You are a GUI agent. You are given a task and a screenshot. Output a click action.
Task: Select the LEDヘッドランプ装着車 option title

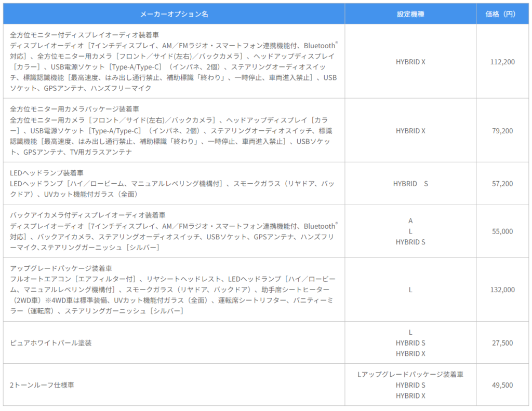[x=47, y=173]
